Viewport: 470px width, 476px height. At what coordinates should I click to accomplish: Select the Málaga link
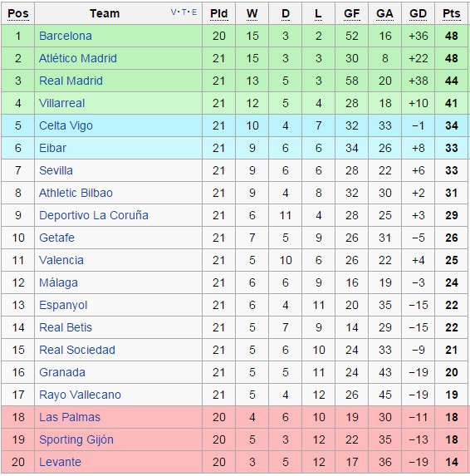(59, 282)
